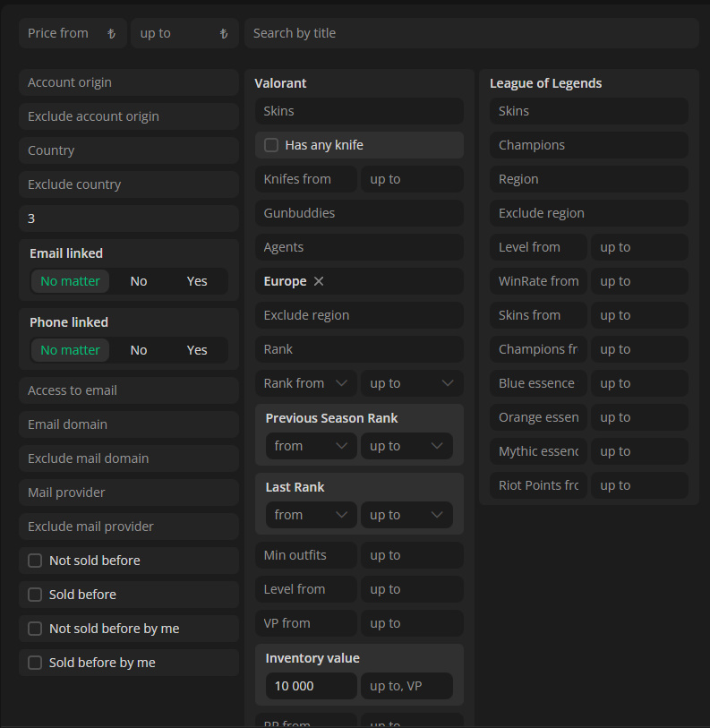Click up to field beside Blue essence
The height and width of the screenshot is (728, 710).
pyautogui.click(x=639, y=383)
